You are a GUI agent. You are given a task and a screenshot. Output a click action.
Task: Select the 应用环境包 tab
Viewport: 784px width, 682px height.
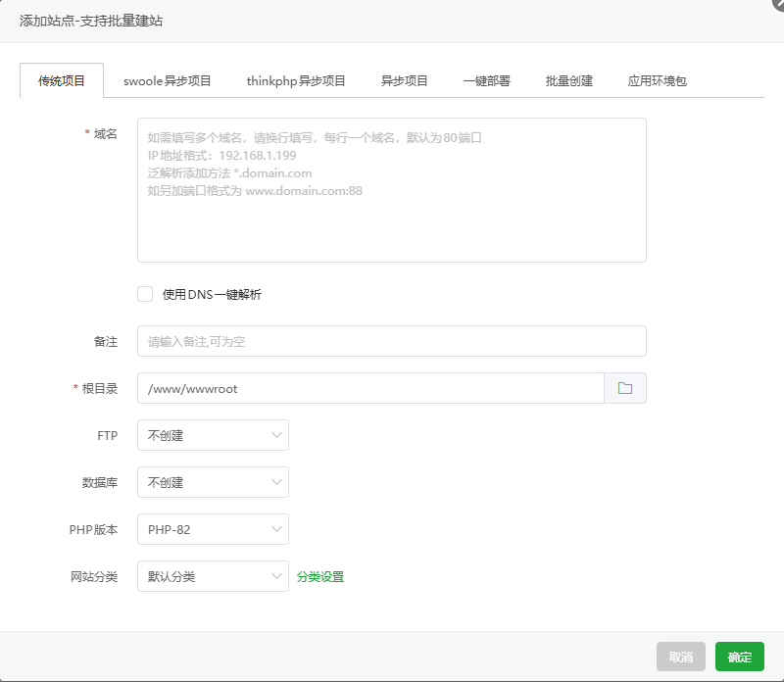coord(657,81)
